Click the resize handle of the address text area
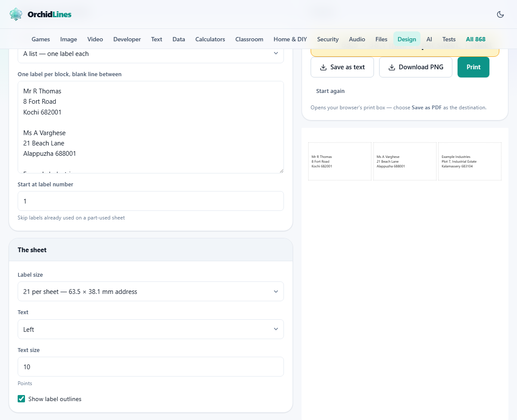The height and width of the screenshot is (420, 517). 281,170
